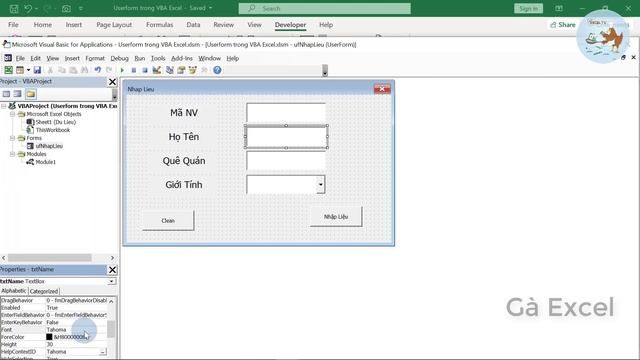Viewport: 640px width, 360px height.
Task: Open the txtName object selector dropdown
Action: (111, 282)
